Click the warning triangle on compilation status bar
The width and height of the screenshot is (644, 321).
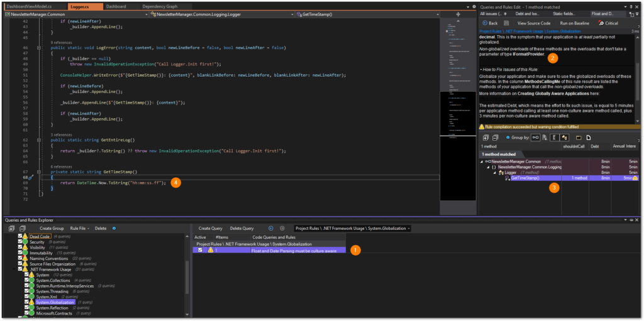(x=482, y=127)
